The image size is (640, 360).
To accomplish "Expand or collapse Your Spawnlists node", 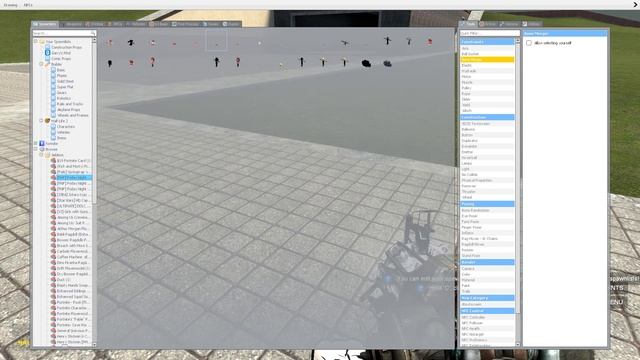I will click(x=36, y=42).
